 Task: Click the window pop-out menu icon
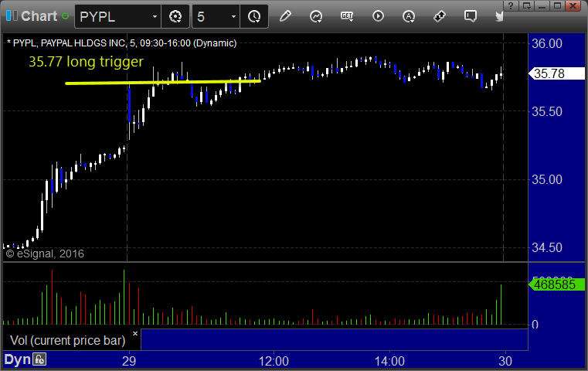(526, 5)
